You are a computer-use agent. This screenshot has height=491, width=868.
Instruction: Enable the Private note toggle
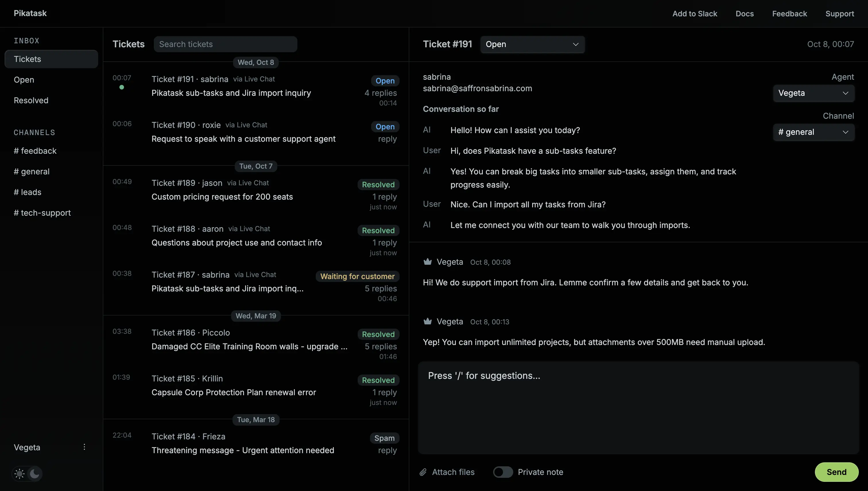(503, 472)
